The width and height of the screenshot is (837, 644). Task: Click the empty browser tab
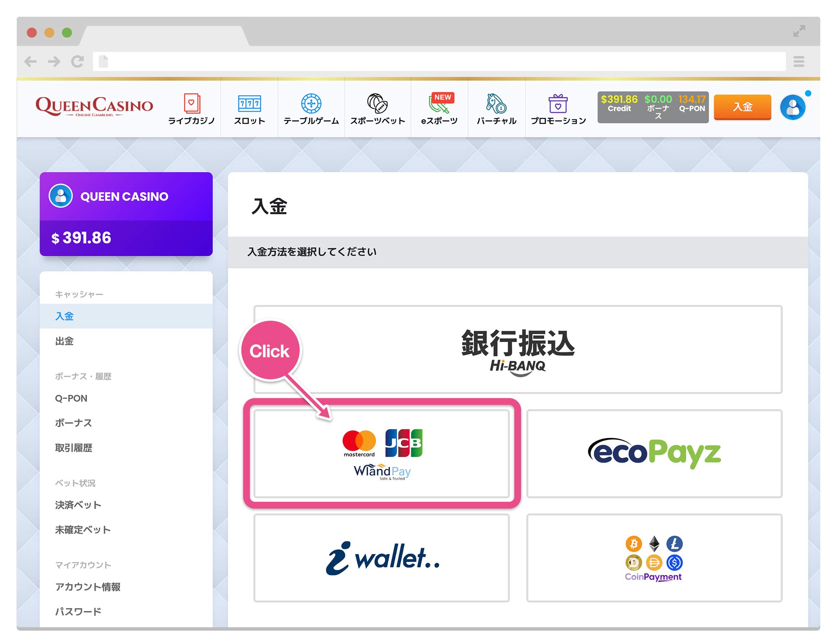pos(164,36)
